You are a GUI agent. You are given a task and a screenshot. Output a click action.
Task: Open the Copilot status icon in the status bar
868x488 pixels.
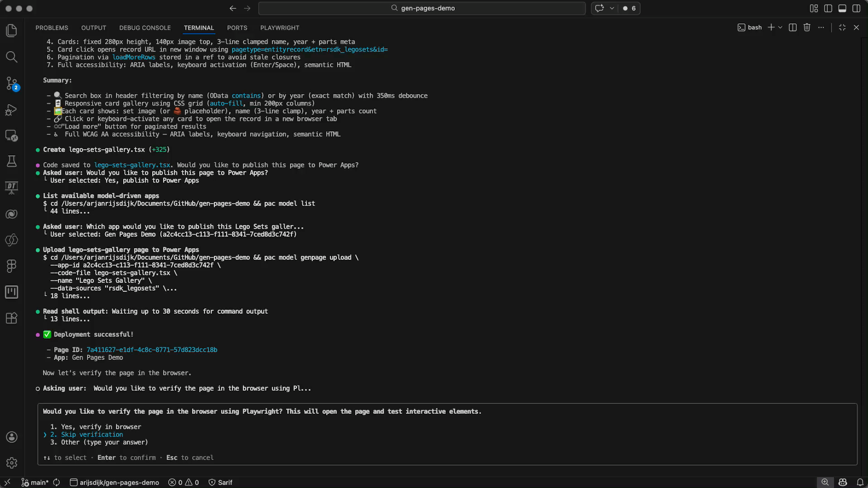pyautogui.click(x=842, y=482)
